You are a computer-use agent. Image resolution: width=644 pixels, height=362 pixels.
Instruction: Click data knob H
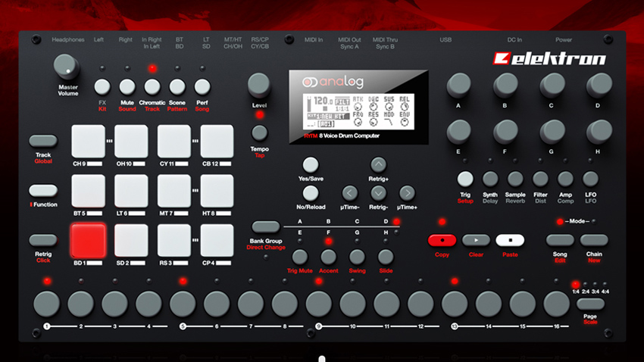[599, 131]
